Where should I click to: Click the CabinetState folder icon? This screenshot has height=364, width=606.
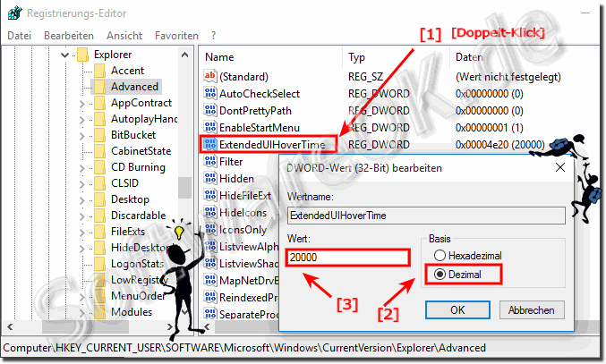pyautogui.click(x=99, y=151)
